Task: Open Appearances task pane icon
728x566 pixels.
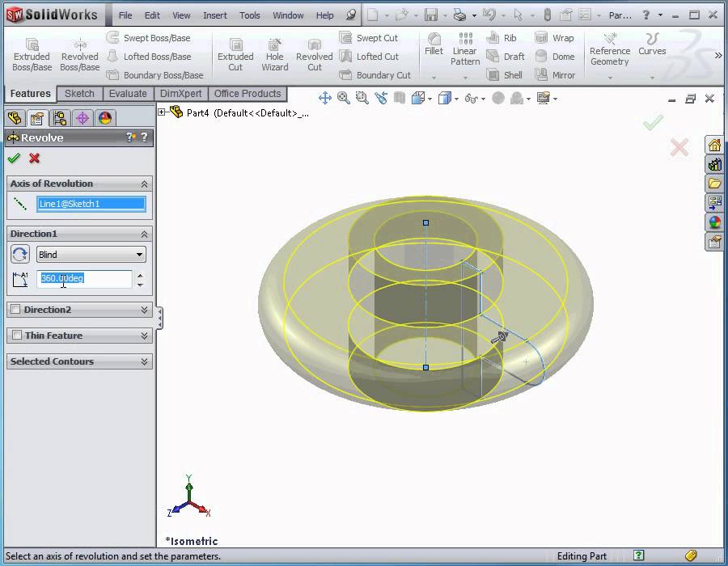Action: coord(714,222)
